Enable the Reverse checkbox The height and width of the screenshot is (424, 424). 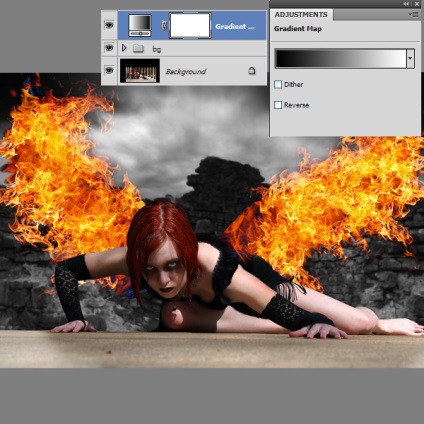click(x=278, y=105)
